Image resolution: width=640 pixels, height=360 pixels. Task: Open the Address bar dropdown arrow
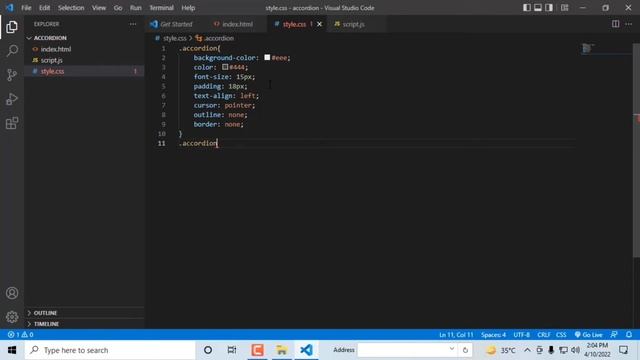pos(451,349)
